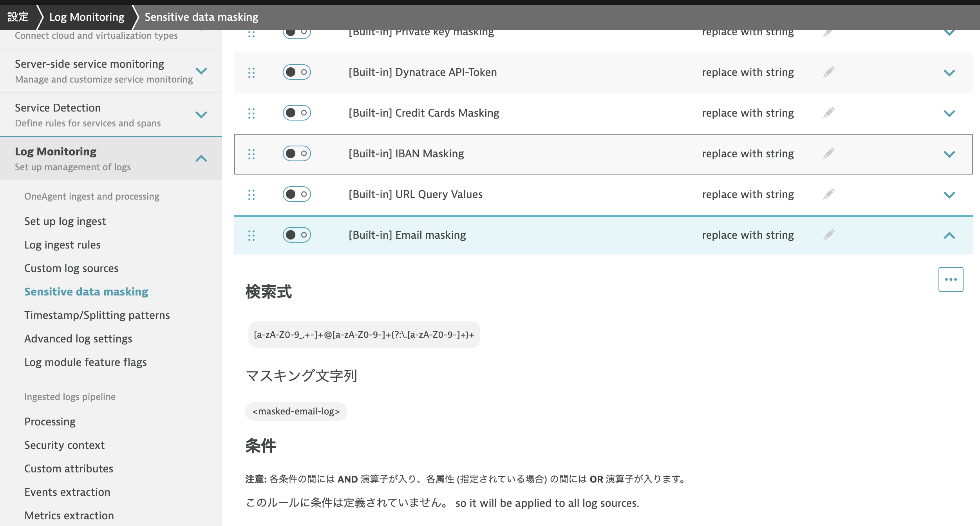This screenshot has width=980, height=526.
Task: Toggle the URL Query Values rule switch
Action: tap(297, 194)
